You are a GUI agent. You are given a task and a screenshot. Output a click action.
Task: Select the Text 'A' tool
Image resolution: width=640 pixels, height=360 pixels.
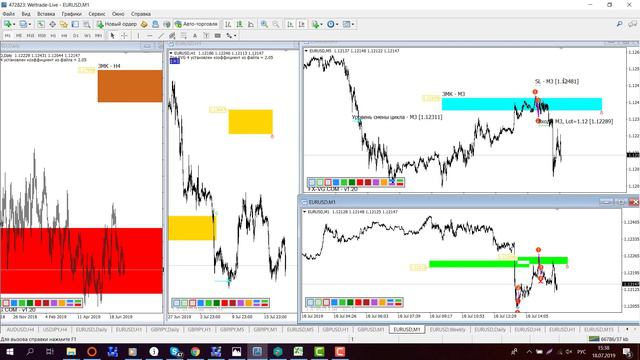coord(195,36)
